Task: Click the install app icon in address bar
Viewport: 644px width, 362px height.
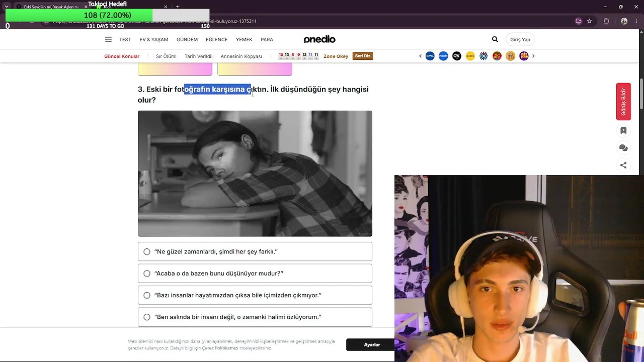Action: tap(579, 21)
